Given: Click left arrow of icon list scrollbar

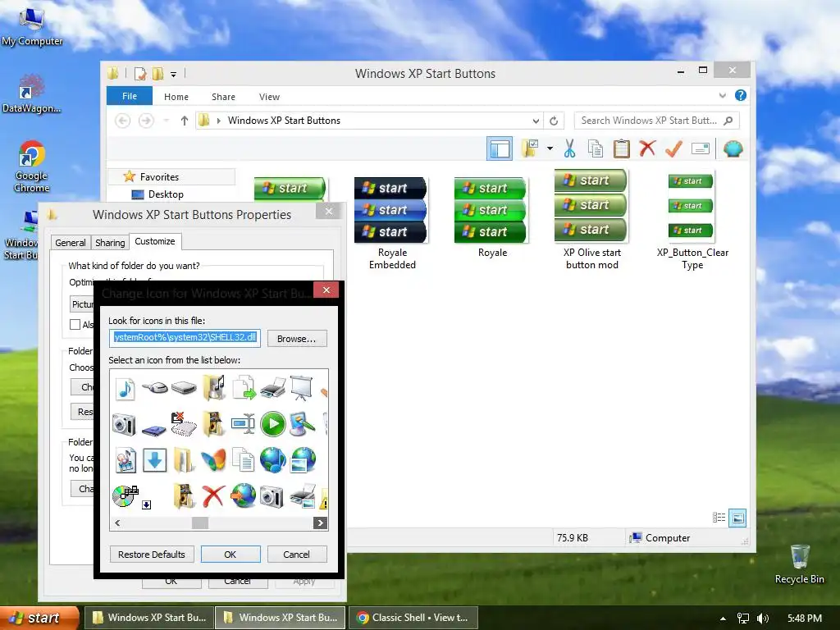Looking at the screenshot, I should pos(117,523).
